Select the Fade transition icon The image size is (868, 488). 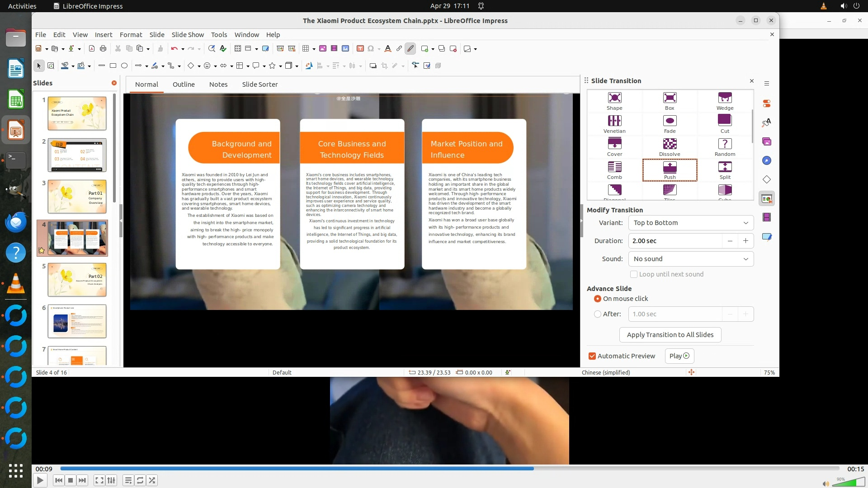[x=670, y=121]
